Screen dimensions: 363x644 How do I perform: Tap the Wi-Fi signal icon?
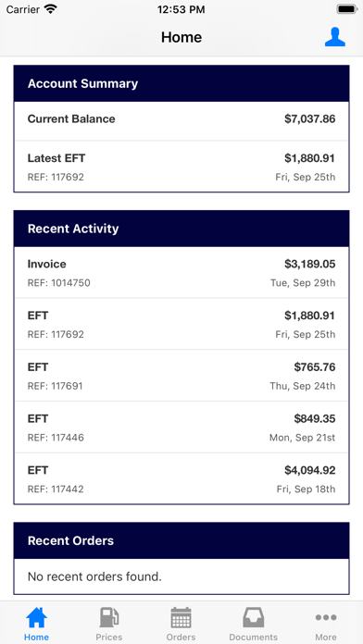tap(51, 9)
